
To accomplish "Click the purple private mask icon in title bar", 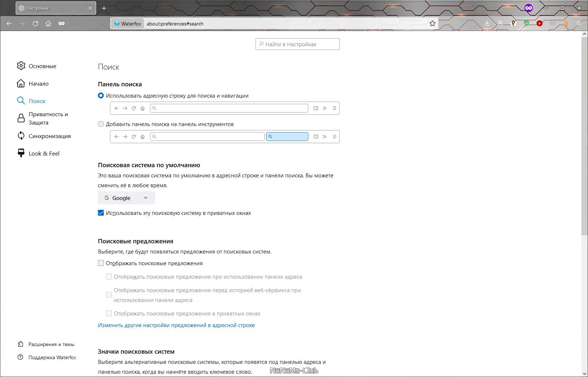I will pos(529,8).
